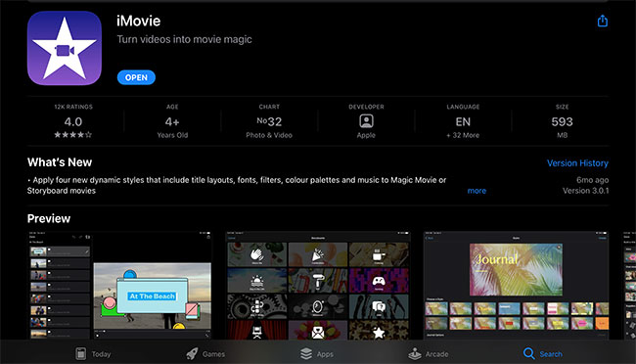
Task: Switch to the Arcade tab
Action: coord(428,354)
